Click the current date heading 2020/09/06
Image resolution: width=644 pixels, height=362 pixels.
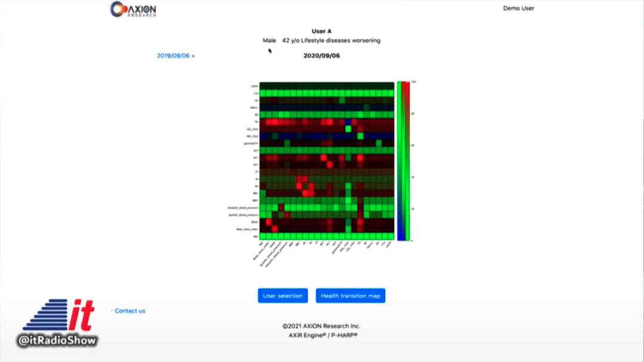(x=322, y=55)
